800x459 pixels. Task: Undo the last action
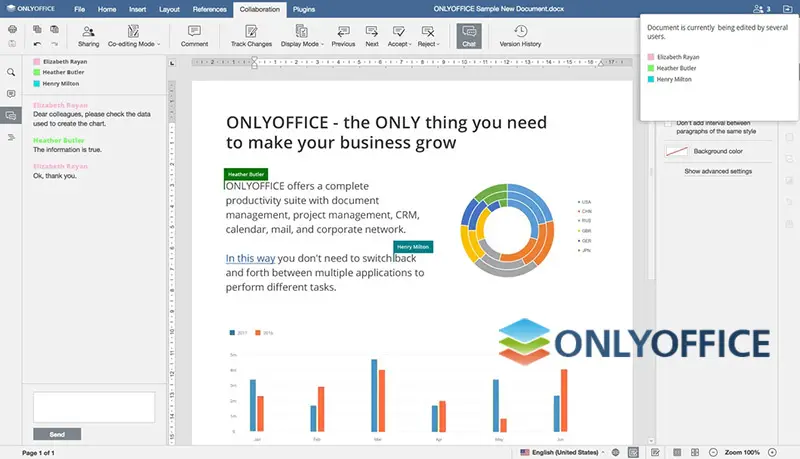(37, 44)
